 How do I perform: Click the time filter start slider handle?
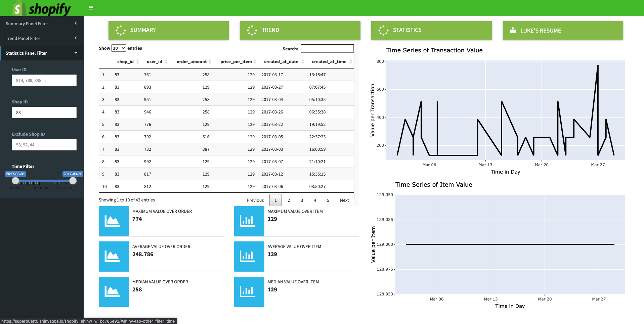pyautogui.click(x=15, y=181)
